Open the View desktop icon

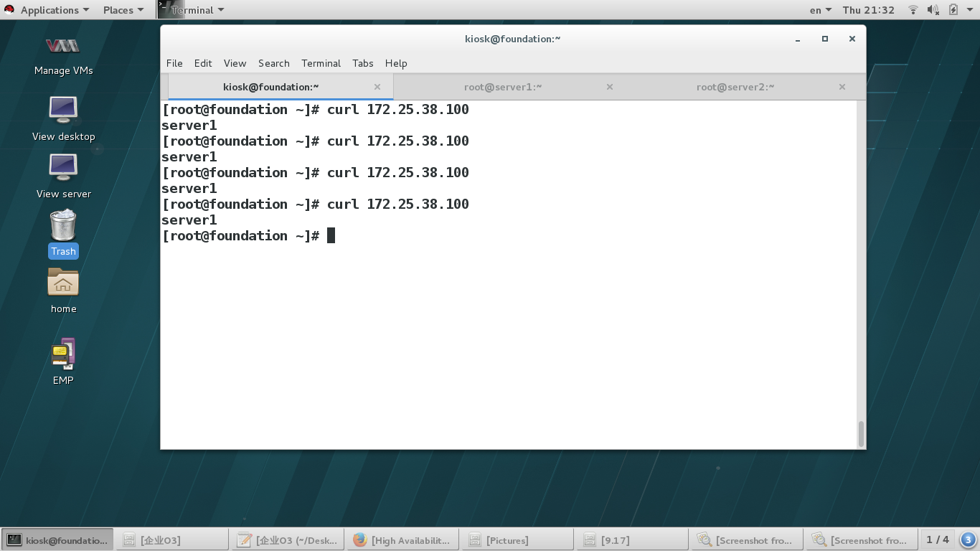click(x=63, y=118)
